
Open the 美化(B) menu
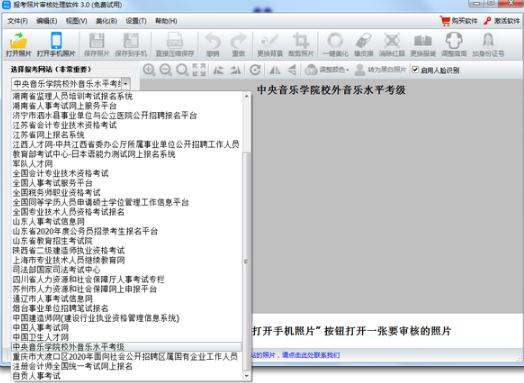coord(106,21)
